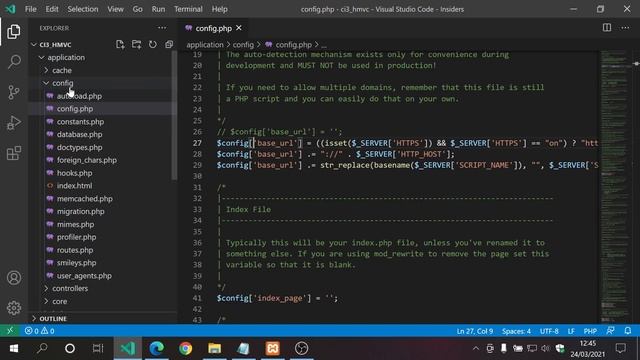Open database.php in explorer
Viewport: 640px width, 360px height.
80,134
